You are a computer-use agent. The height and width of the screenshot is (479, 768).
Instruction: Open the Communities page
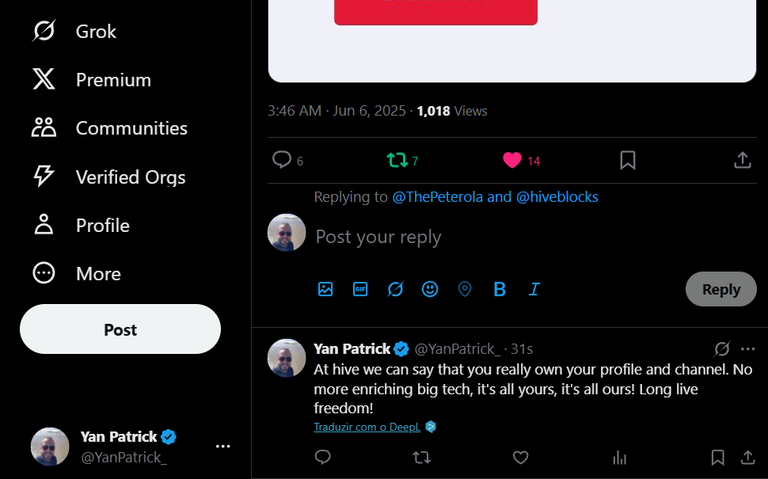pyautogui.click(x=110, y=128)
